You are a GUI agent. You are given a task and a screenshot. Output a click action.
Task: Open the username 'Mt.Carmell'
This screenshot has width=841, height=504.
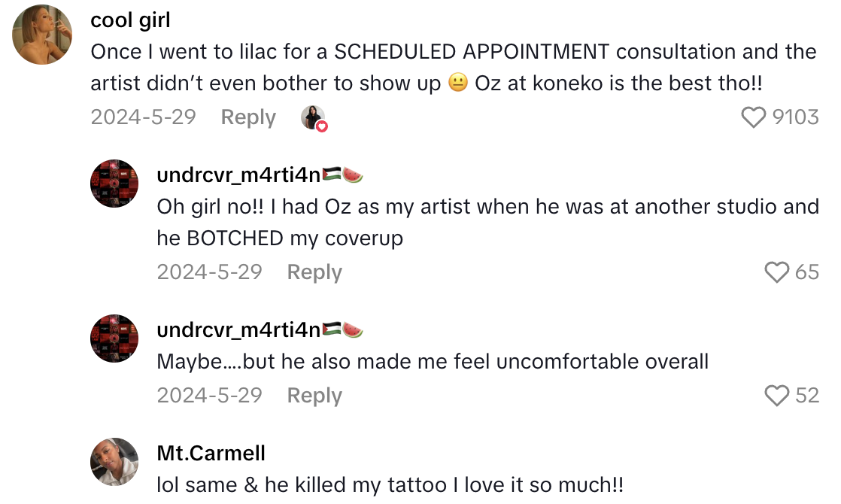(x=211, y=453)
